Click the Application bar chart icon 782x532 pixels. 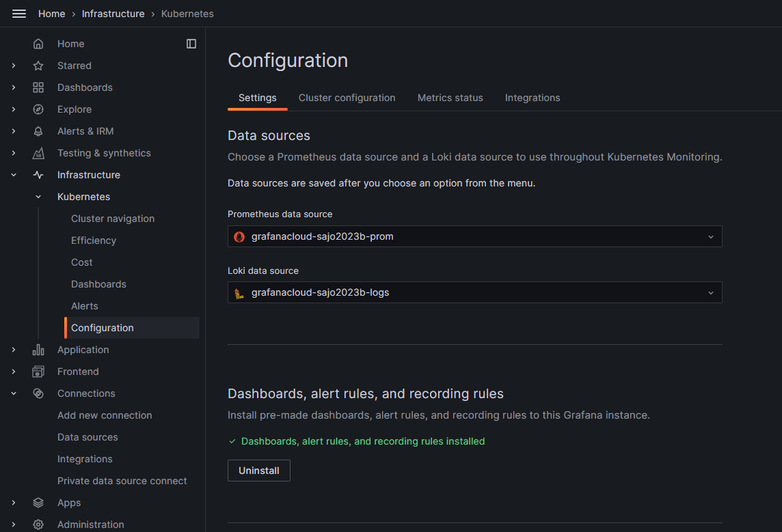coord(38,349)
